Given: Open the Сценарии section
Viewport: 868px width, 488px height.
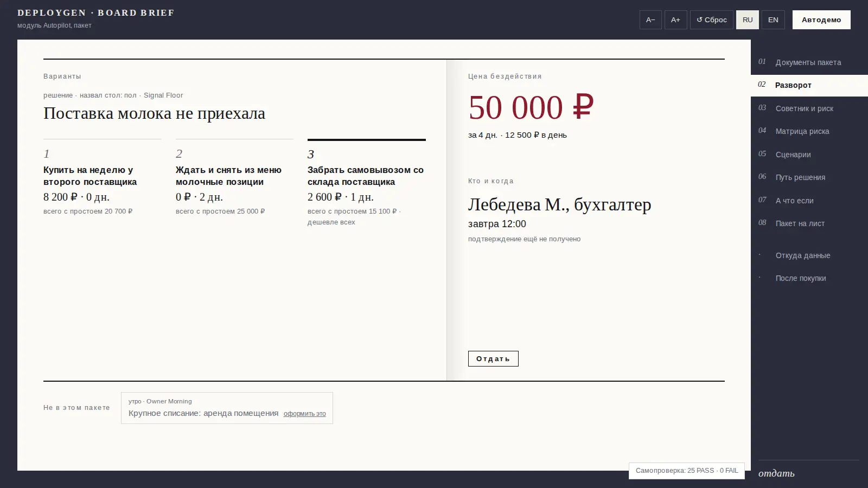Looking at the screenshot, I should 809,155.
